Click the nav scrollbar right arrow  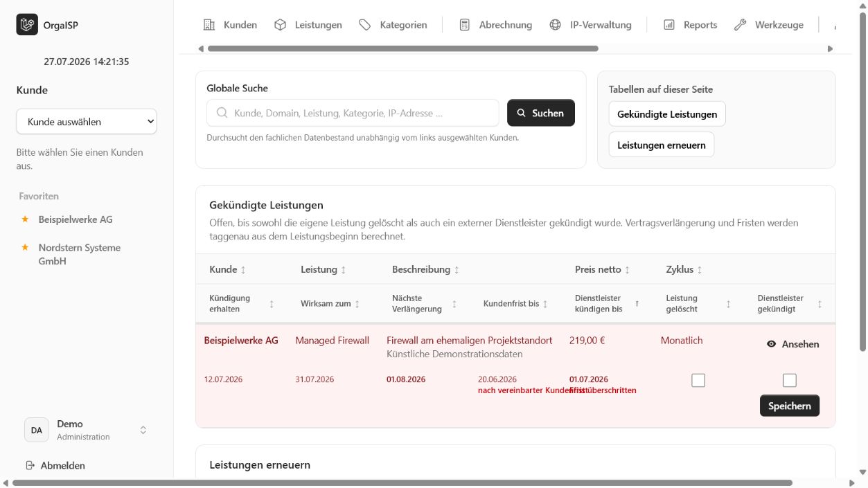[831, 48]
